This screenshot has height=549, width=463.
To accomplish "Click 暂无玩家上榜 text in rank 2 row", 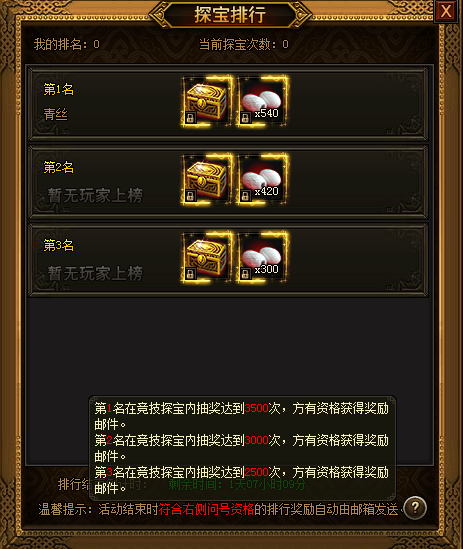I will tap(95, 195).
